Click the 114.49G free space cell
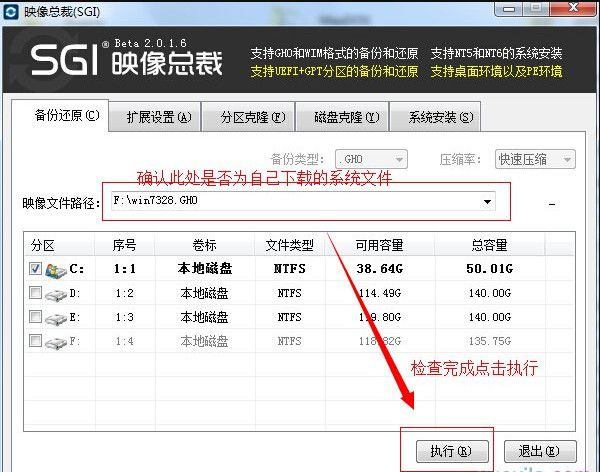The width and height of the screenshot is (600, 472). [x=380, y=293]
